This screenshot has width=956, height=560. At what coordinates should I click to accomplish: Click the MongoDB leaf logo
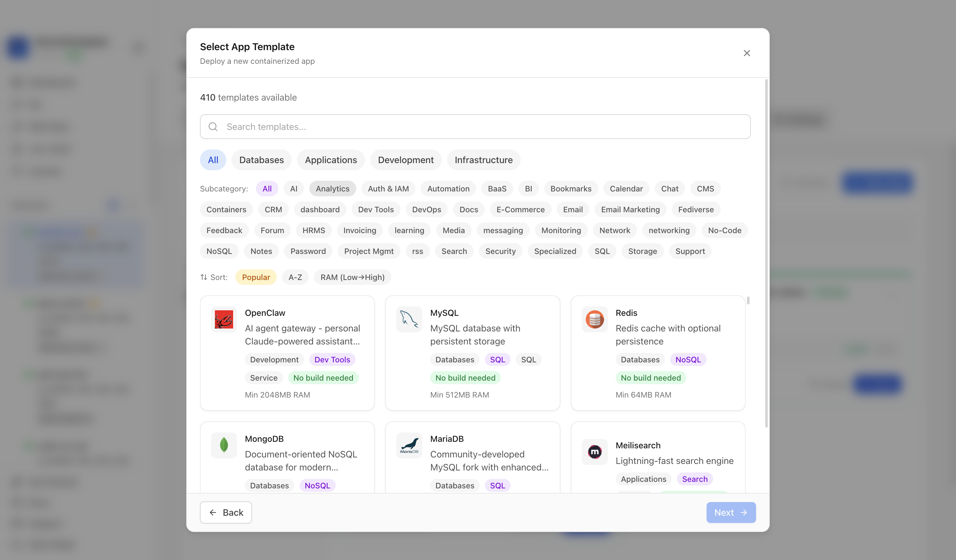pyautogui.click(x=224, y=445)
